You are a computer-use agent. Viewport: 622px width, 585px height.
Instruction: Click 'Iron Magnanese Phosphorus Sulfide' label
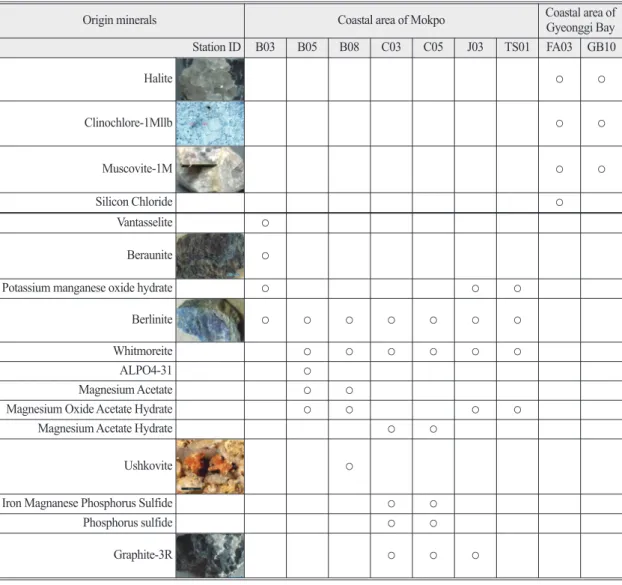(x=87, y=503)
